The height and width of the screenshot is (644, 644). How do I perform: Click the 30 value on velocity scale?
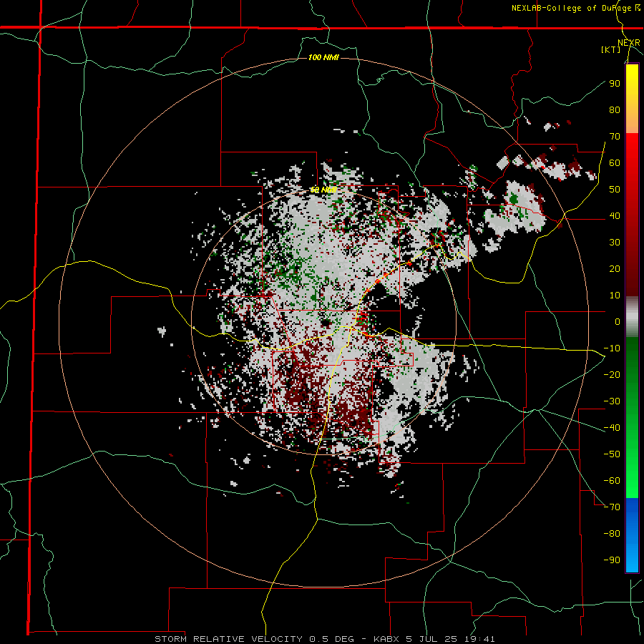pos(615,243)
